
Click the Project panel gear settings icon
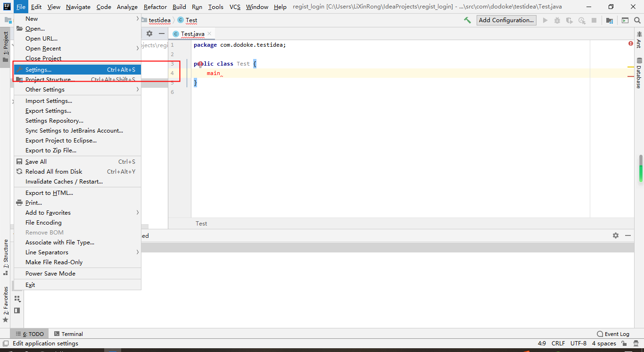[x=149, y=34]
